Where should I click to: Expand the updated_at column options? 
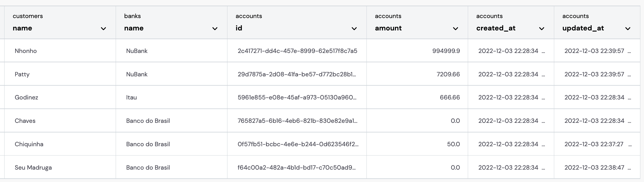pyautogui.click(x=627, y=29)
